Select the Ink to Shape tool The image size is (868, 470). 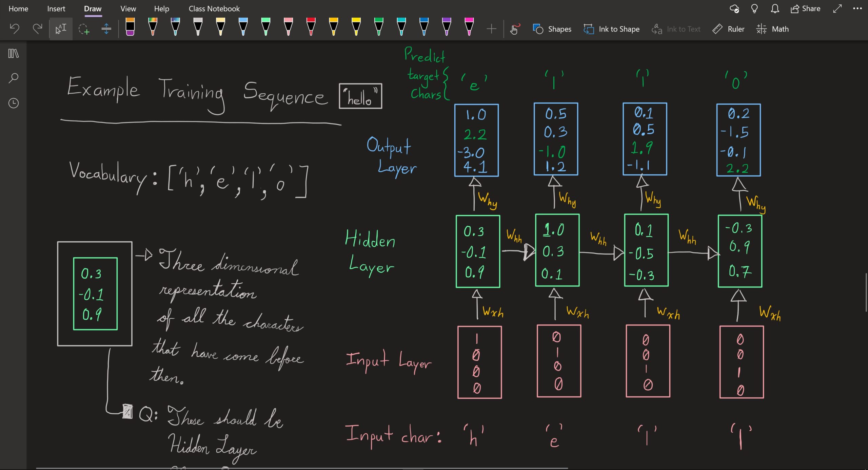click(x=611, y=29)
